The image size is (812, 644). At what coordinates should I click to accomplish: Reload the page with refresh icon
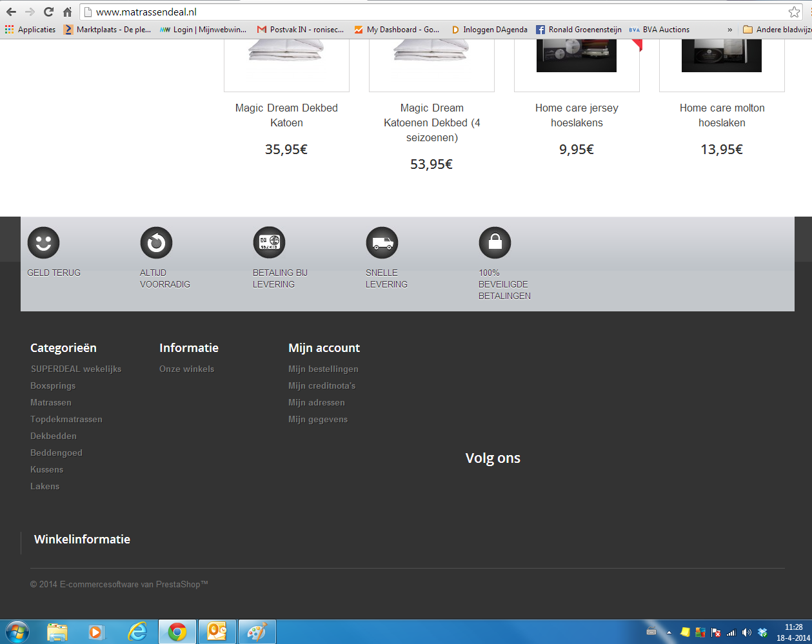[48, 12]
